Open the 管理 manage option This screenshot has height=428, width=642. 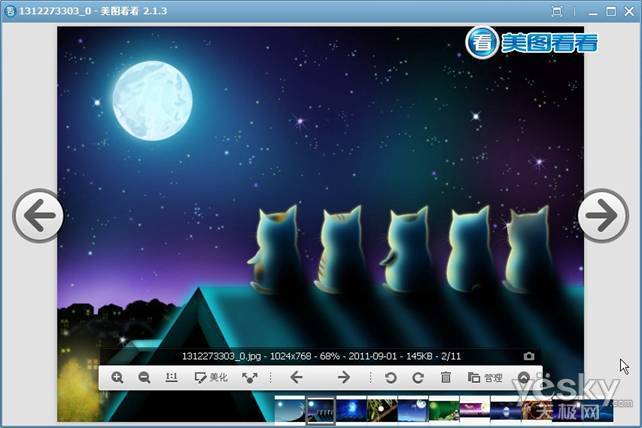tap(485, 378)
